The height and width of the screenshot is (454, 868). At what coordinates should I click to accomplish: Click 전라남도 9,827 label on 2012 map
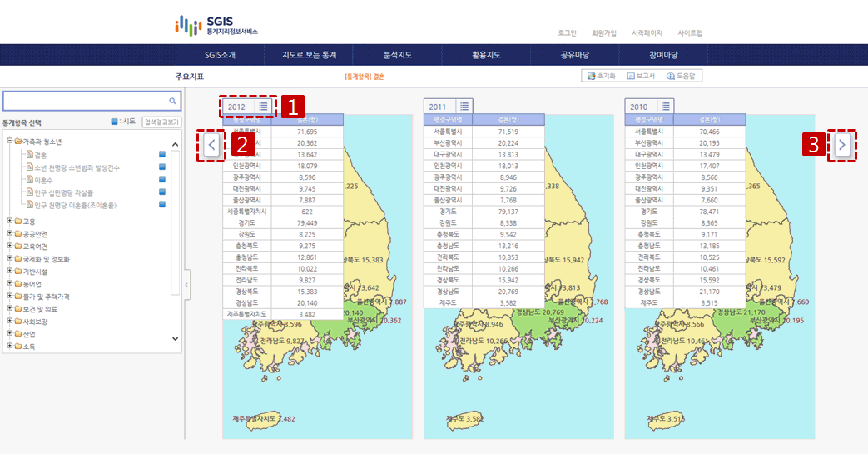pyautogui.click(x=282, y=341)
